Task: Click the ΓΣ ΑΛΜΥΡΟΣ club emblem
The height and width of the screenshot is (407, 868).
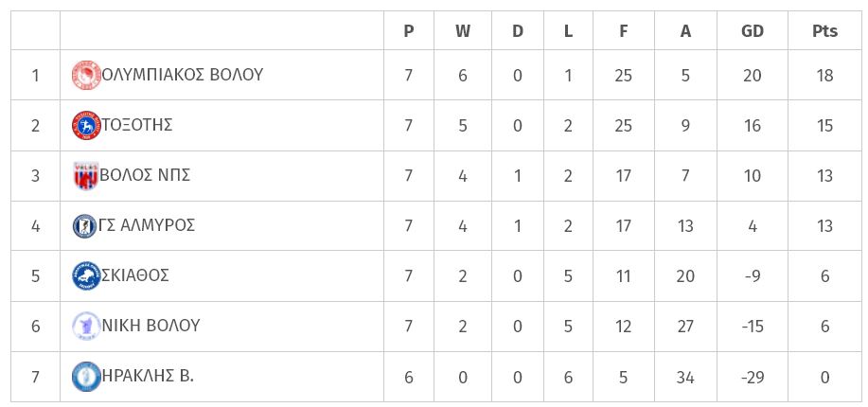Action: [x=84, y=226]
